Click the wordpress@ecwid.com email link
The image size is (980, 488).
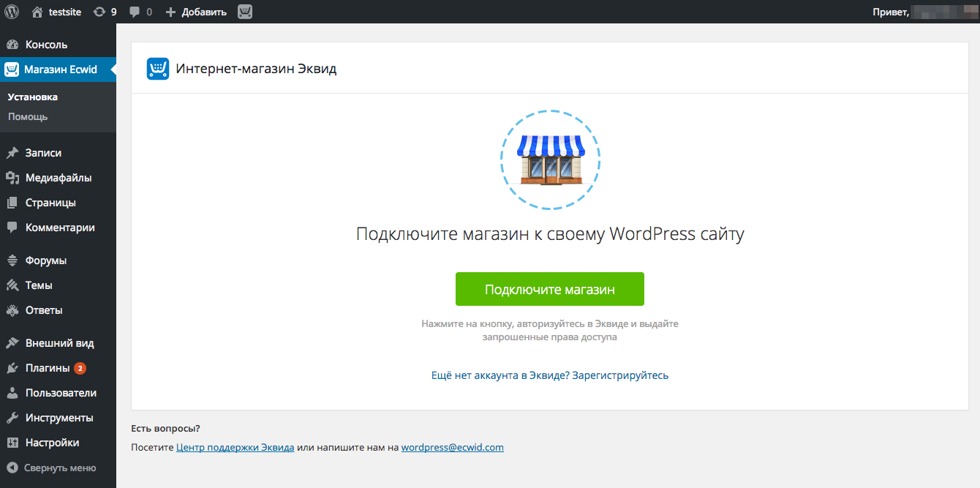(x=453, y=447)
